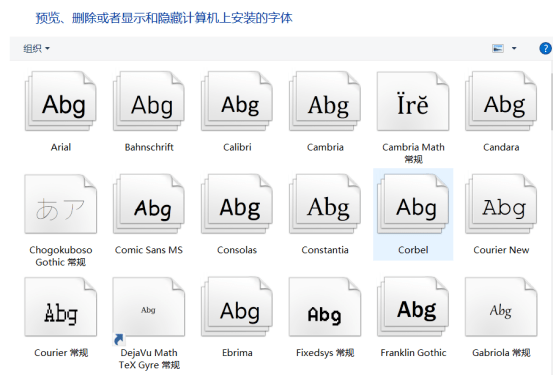Select the Gabriola font icon
Image resolution: width=554 pixels, height=376 pixels.
point(501,307)
